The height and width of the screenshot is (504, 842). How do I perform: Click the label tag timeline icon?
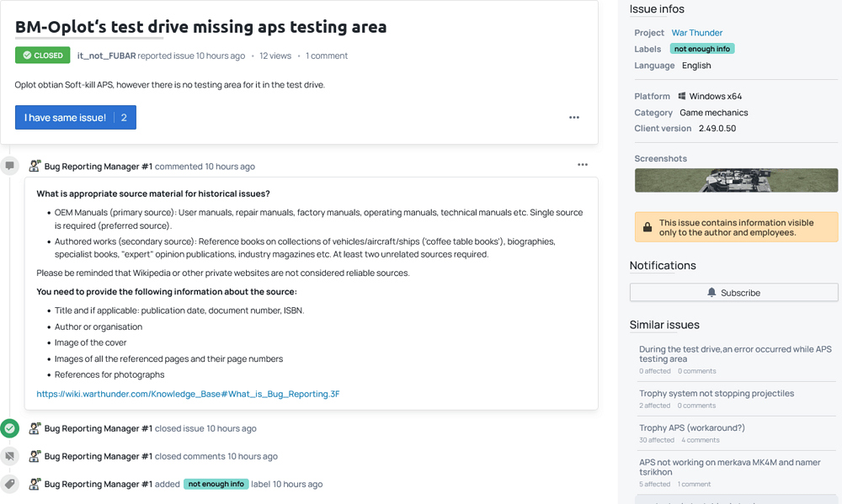point(10,484)
